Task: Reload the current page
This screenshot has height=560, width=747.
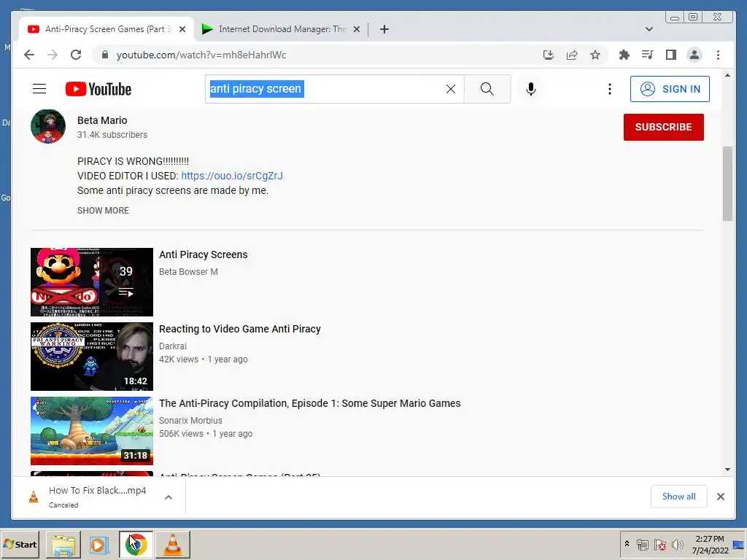Action: coord(76,55)
